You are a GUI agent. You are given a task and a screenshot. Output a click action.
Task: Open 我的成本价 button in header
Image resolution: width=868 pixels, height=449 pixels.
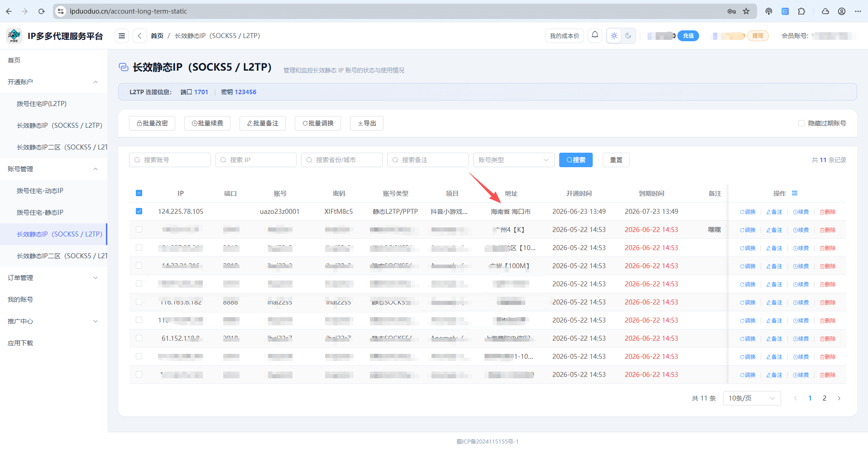564,36
